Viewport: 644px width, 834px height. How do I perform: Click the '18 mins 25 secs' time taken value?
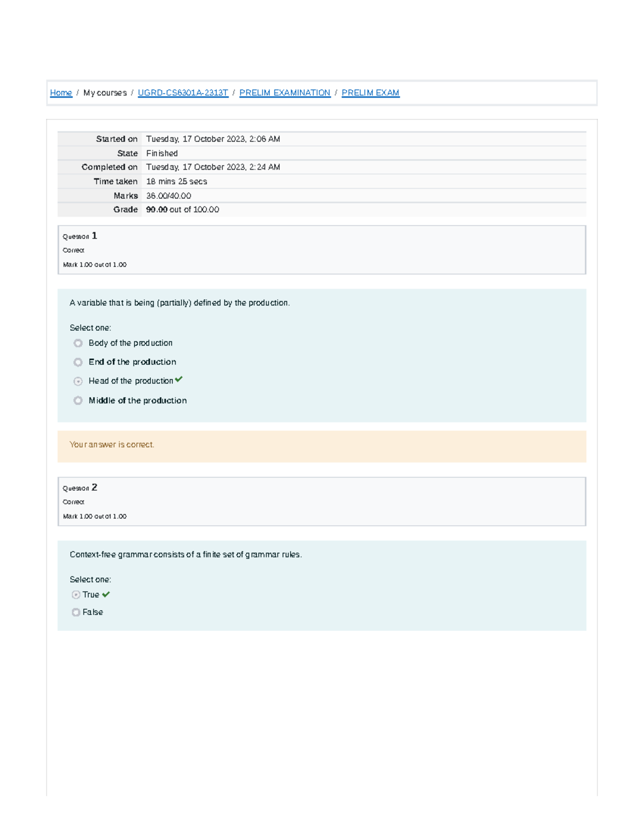point(177,182)
